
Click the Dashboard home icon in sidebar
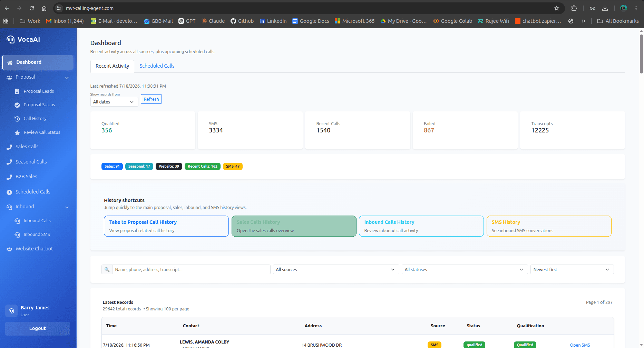[x=10, y=62]
